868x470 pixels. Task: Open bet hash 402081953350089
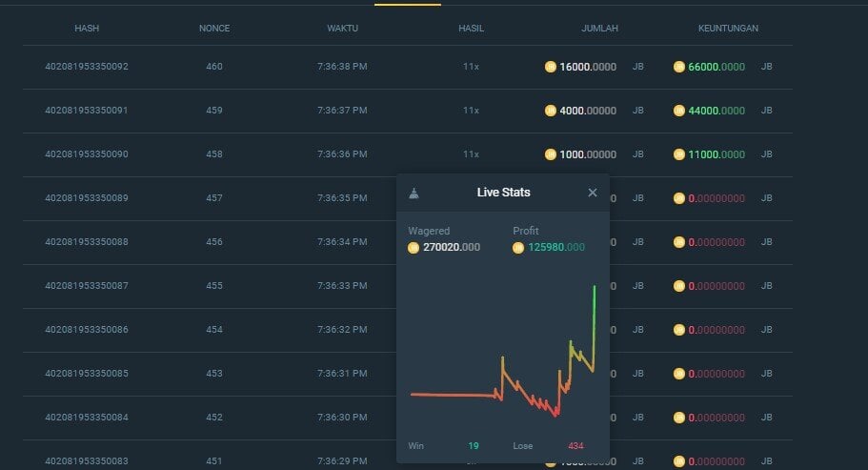click(87, 198)
